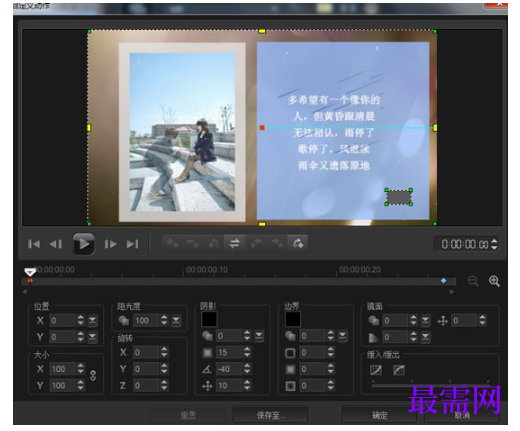This screenshot has height=431, width=520.
Task: Click the yellow left-edge handle in the preview
Action: click(x=89, y=128)
